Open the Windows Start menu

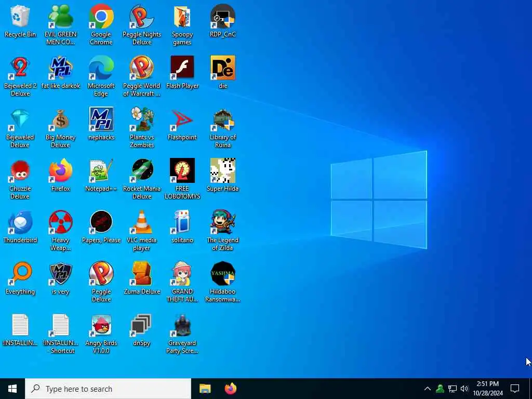click(12, 389)
